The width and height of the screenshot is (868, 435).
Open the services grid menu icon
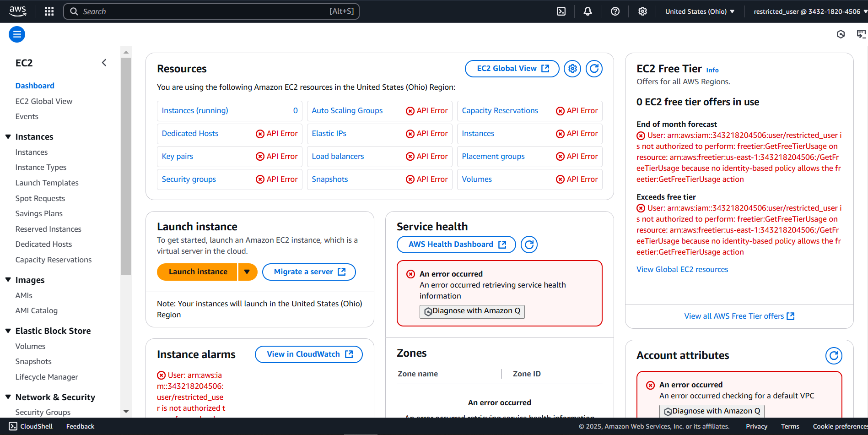click(49, 11)
